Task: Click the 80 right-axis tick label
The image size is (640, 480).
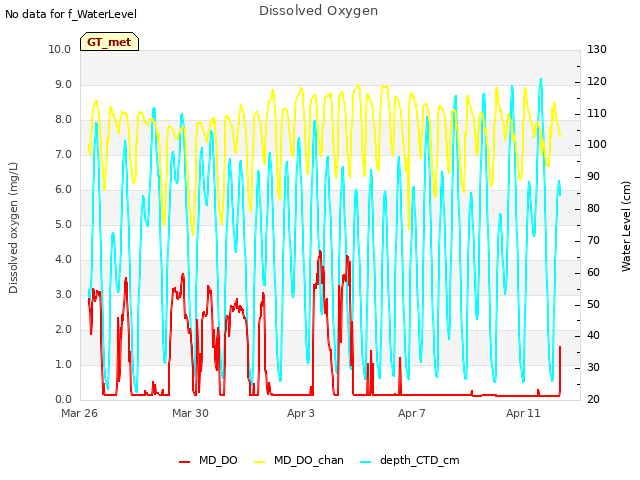Action: (593, 209)
